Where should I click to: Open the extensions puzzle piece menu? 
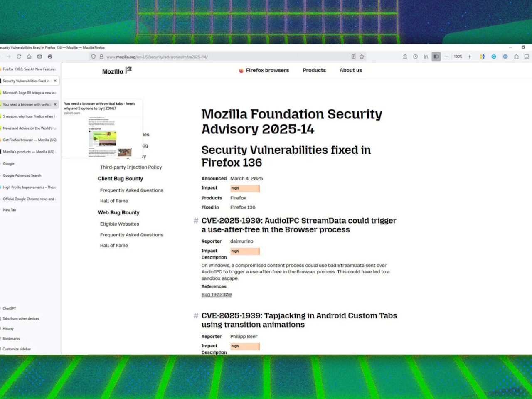tap(516, 57)
